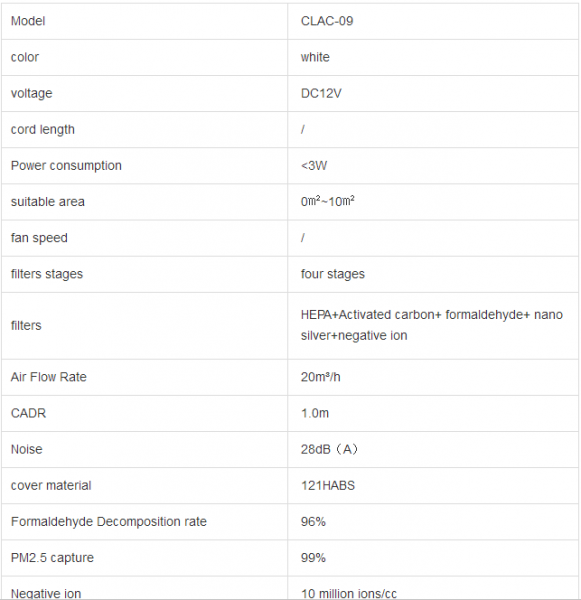Click the Air Flow Rate label
The height and width of the screenshot is (600, 581).
point(49,377)
